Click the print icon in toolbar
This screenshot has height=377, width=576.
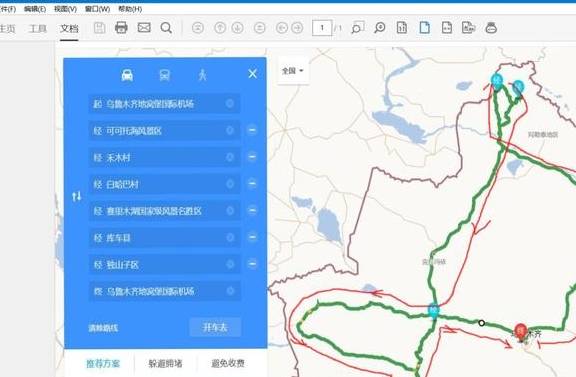(121, 28)
